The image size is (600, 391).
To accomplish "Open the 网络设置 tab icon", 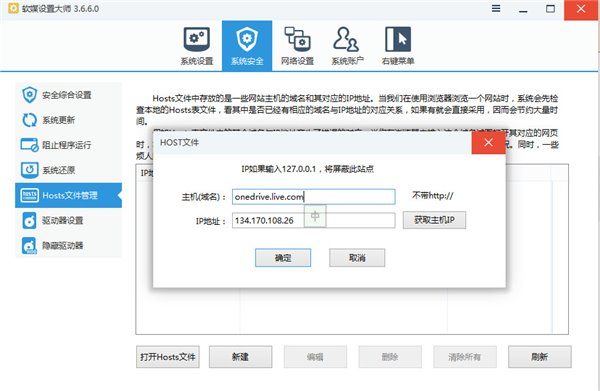I will click(297, 46).
